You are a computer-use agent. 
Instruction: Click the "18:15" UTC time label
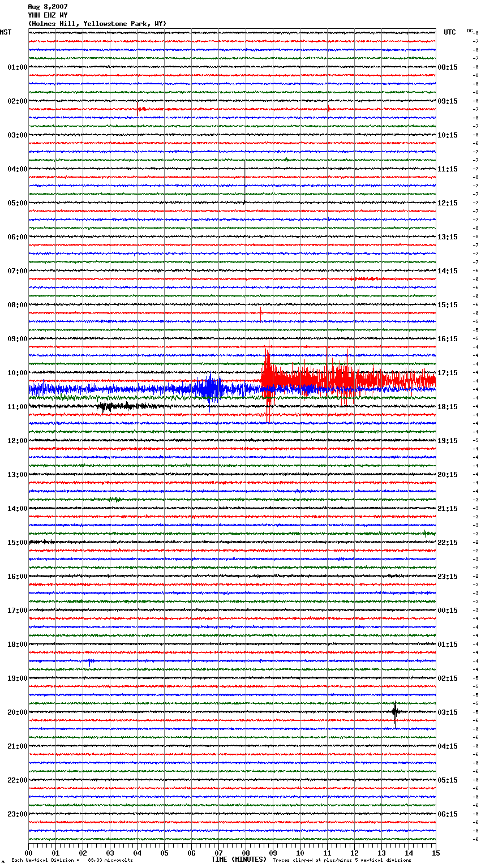point(448,407)
